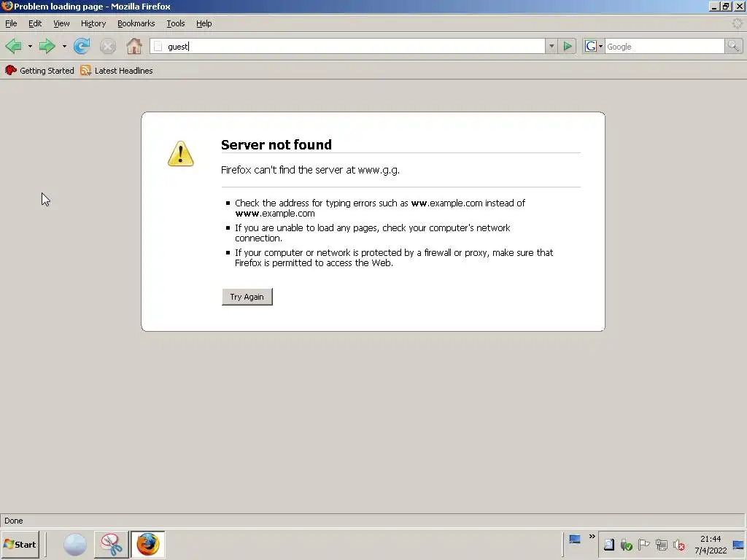The height and width of the screenshot is (560, 747).
Task: Click the tray icon with magnifier document
Action: [x=609, y=545]
